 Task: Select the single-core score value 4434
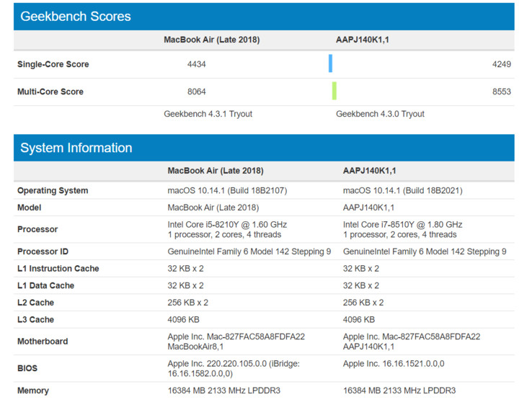[x=197, y=64]
